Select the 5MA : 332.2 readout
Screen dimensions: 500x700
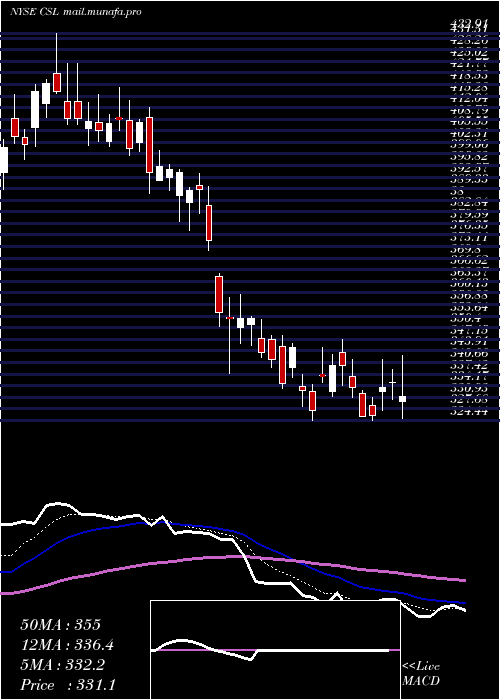pos(62,665)
